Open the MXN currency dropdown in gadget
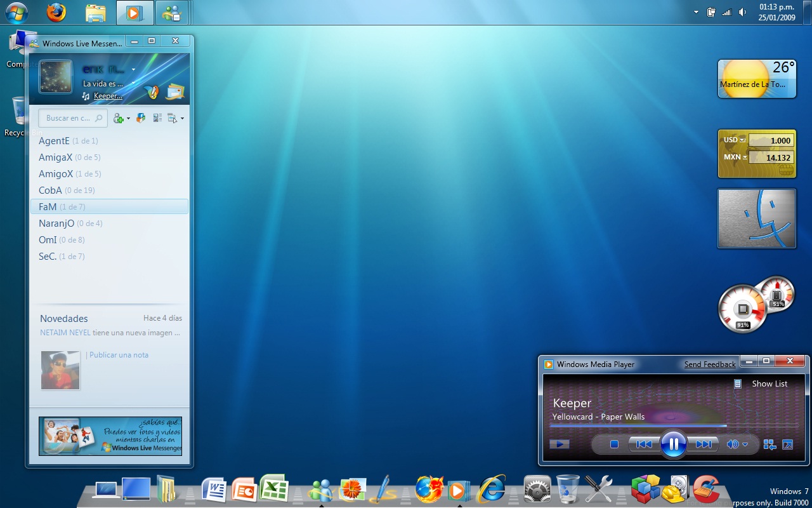This screenshot has width=812, height=508. point(745,157)
